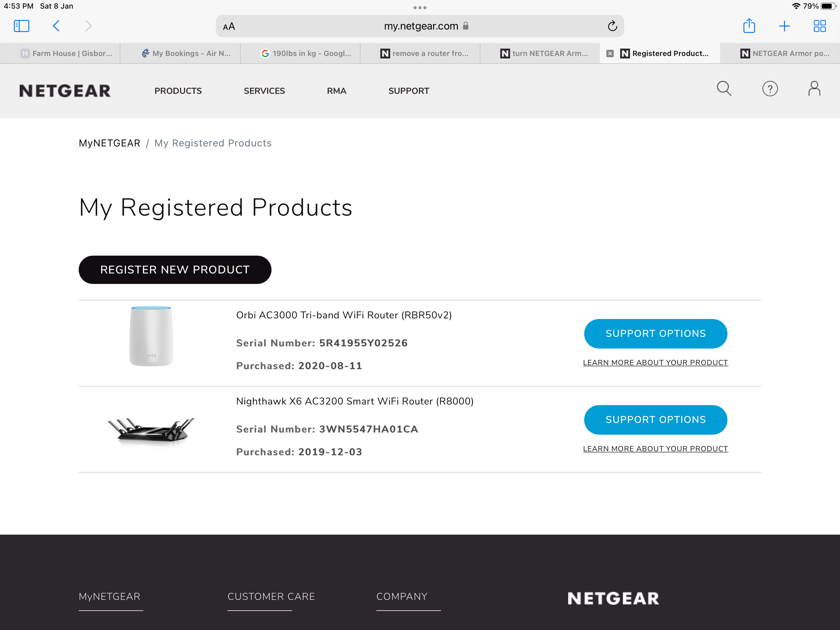840x630 pixels.
Task: Select serial number 5R41955Y02526
Action: pos(363,343)
